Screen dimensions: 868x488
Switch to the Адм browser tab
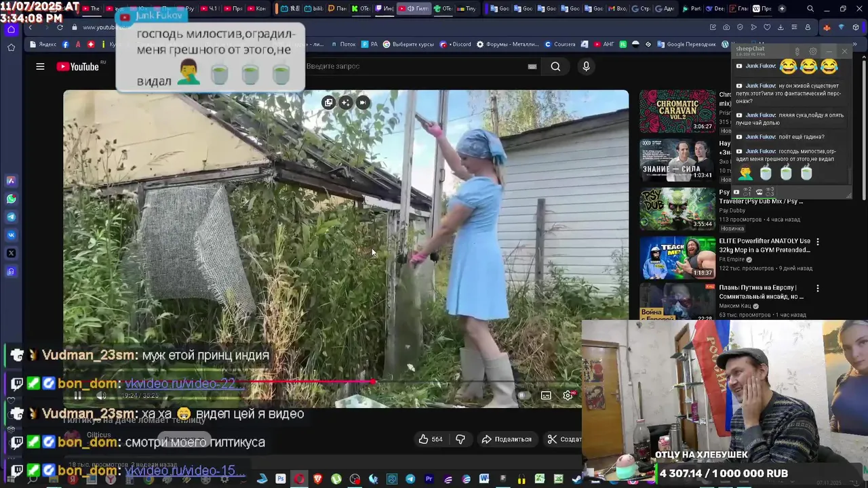[665, 9]
